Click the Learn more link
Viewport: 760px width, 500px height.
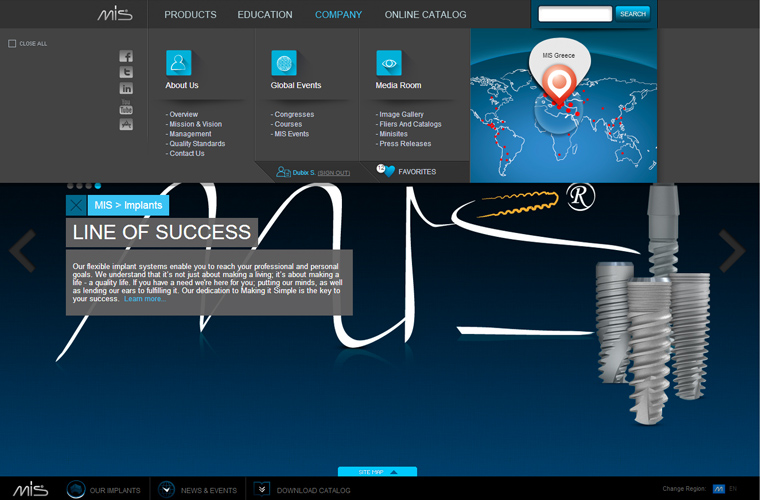pyautogui.click(x=144, y=299)
